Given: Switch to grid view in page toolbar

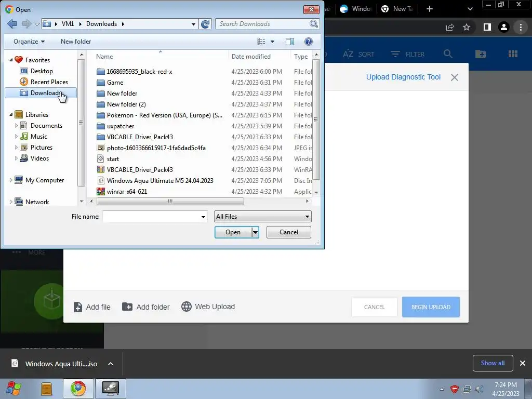Looking at the screenshot, I should click(513, 54).
